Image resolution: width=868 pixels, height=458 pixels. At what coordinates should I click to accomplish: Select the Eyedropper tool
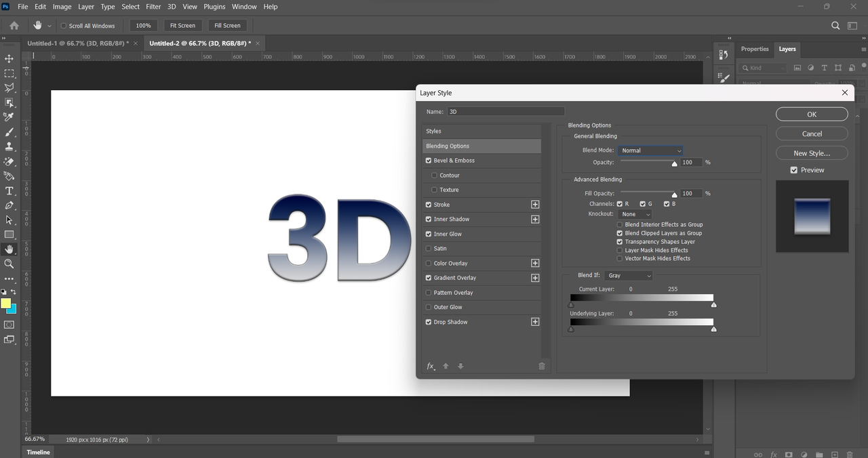pos(9,117)
